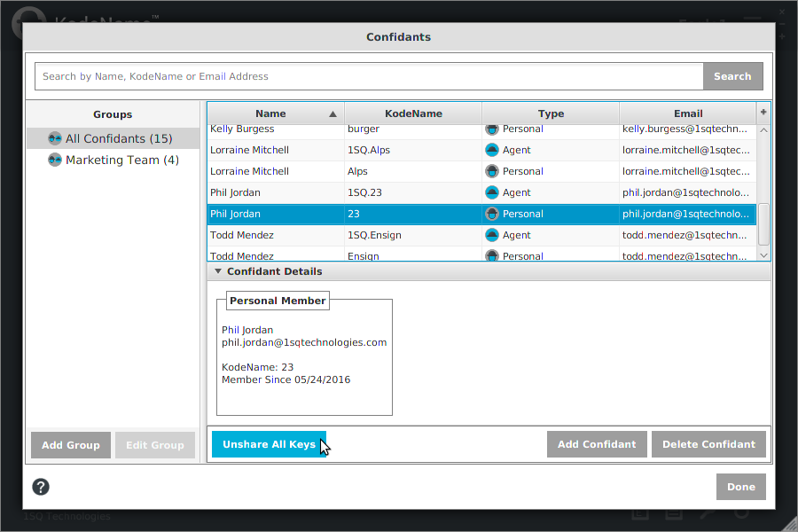Viewport: 798px width, 532px height.
Task: Click the Delete Confidant button
Action: pyautogui.click(x=709, y=444)
